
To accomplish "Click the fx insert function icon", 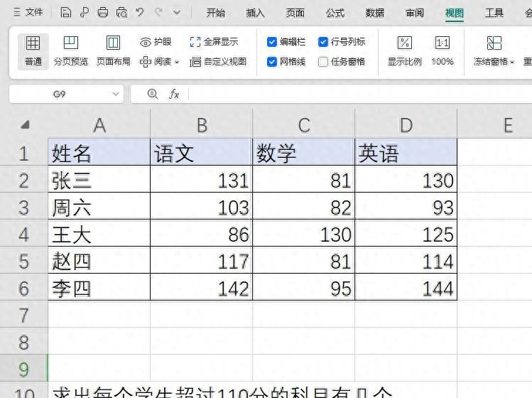I will pyautogui.click(x=174, y=94).
